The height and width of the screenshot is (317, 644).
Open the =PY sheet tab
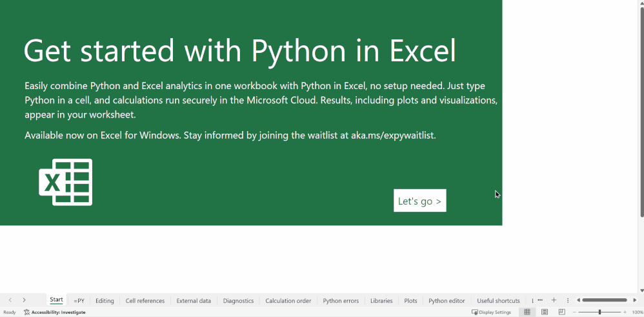pos(79,301)
